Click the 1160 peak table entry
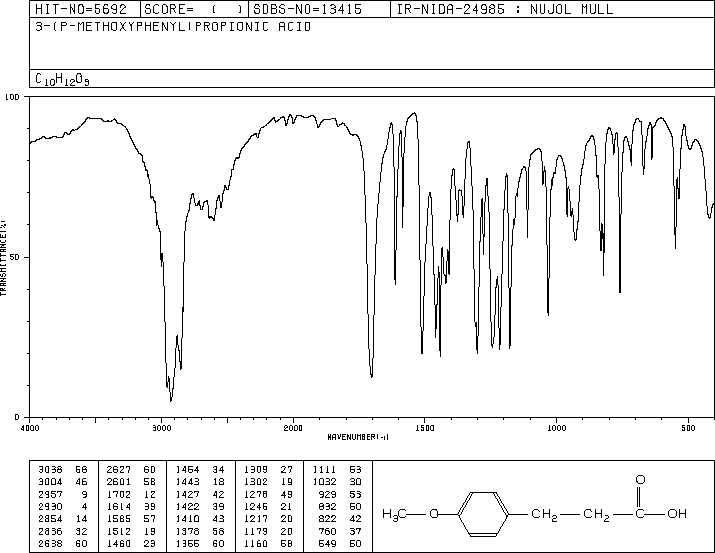The image size is (715, 553). pyautogui.click(x=268, y=543)
